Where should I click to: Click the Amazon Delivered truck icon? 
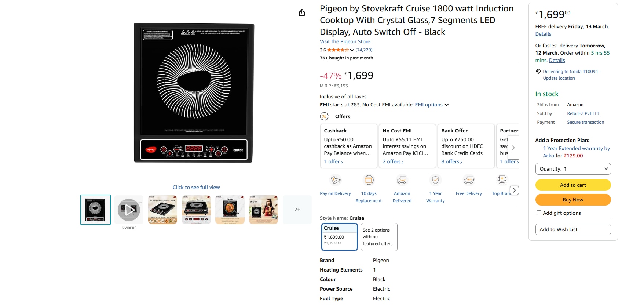click(x=402, y=180)
